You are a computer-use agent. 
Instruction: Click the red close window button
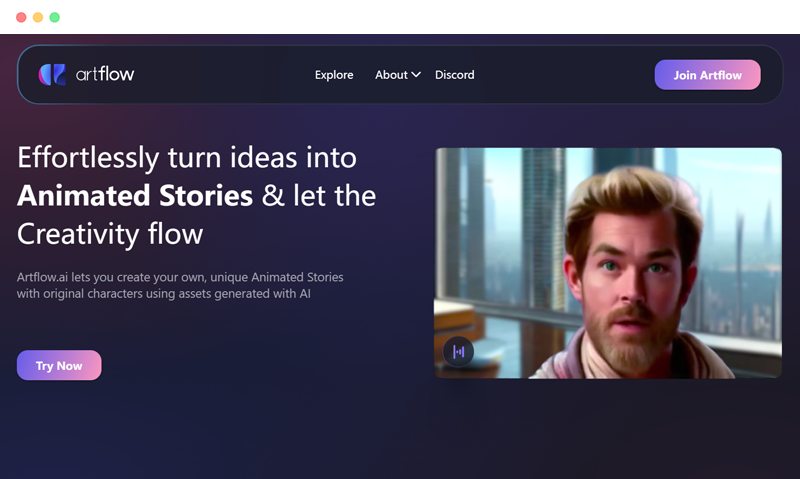[x=21, y=17]
